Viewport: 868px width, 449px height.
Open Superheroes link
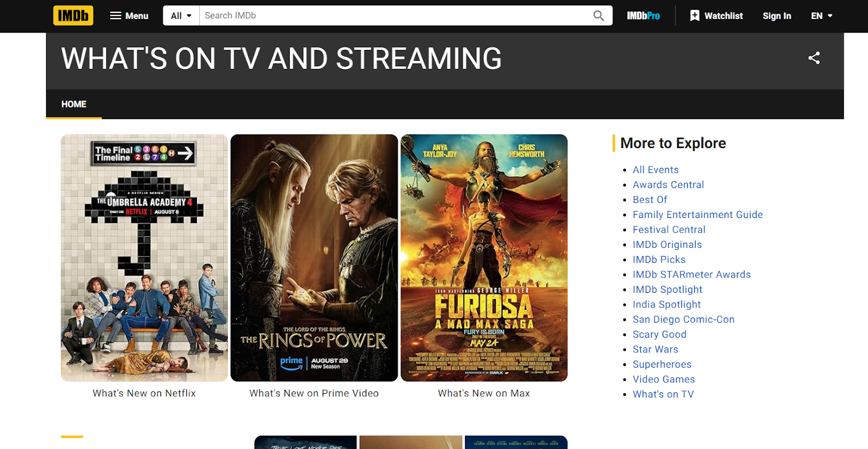(x=662, y=364)
